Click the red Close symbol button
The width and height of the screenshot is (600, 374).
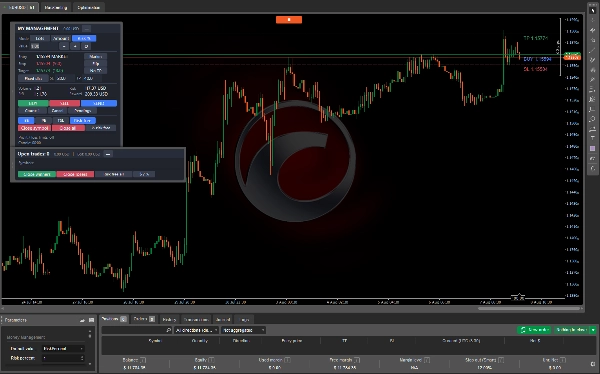point(34,128)
